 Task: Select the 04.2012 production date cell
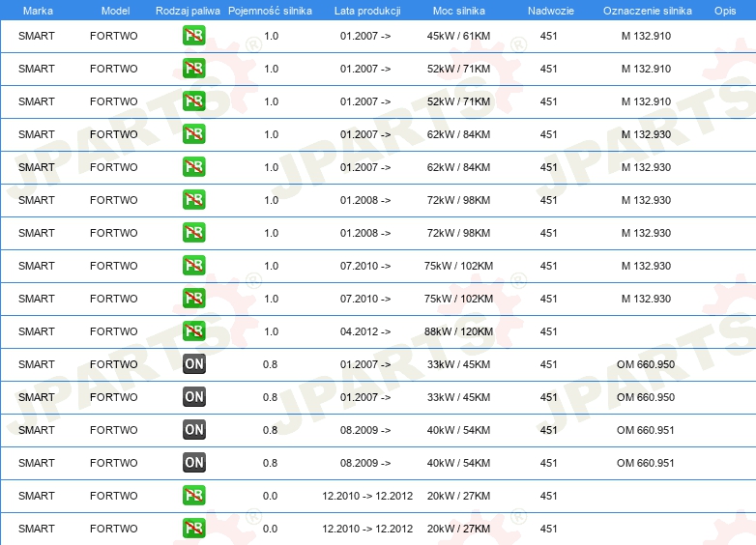click(365, 331)
